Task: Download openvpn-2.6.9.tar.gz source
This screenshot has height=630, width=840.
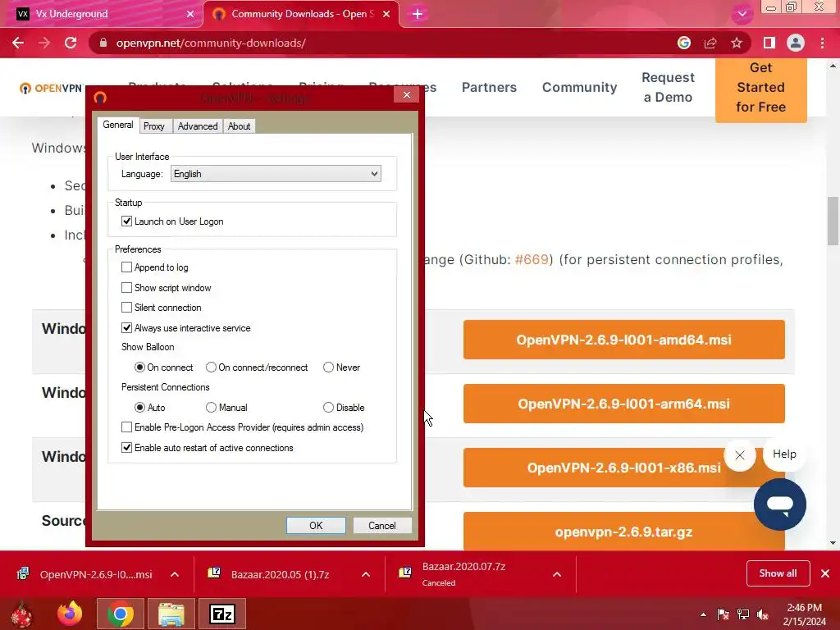Action: tap(623, 531)
